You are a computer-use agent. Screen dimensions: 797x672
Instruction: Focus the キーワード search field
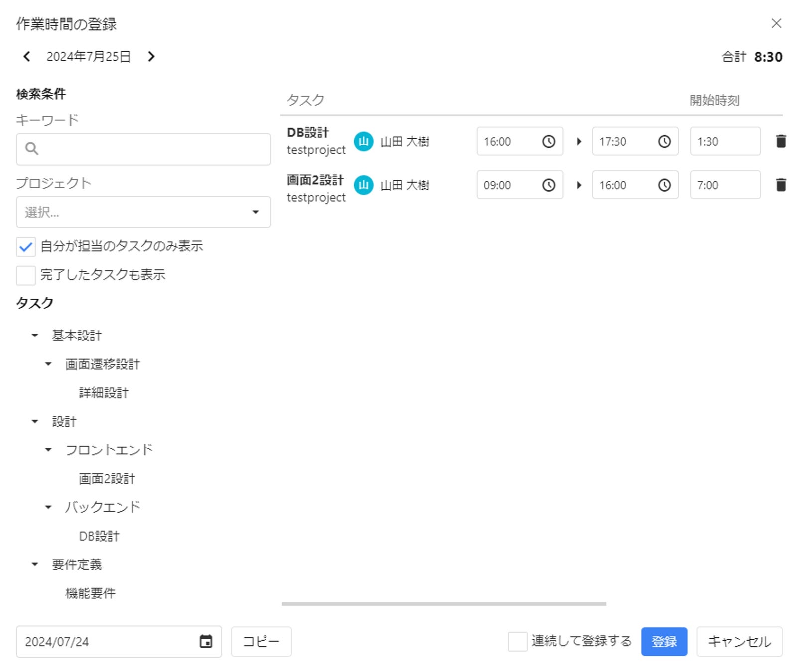point(143,149)
